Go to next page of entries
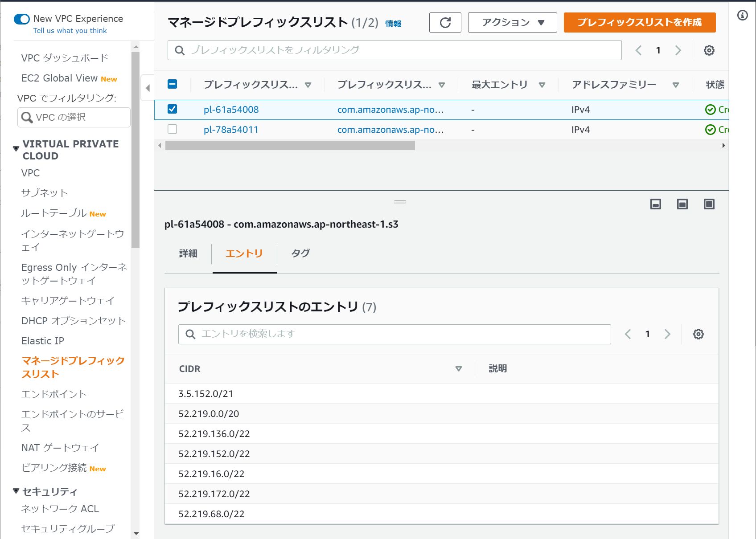This screenshot has width=756, height=539. 667,334
